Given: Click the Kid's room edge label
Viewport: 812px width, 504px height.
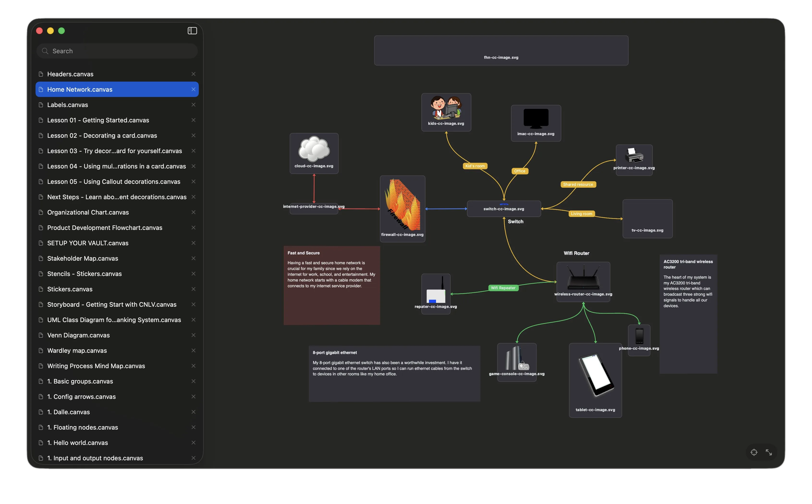Looking at the screenshot, I should click(x=475, y=166).
